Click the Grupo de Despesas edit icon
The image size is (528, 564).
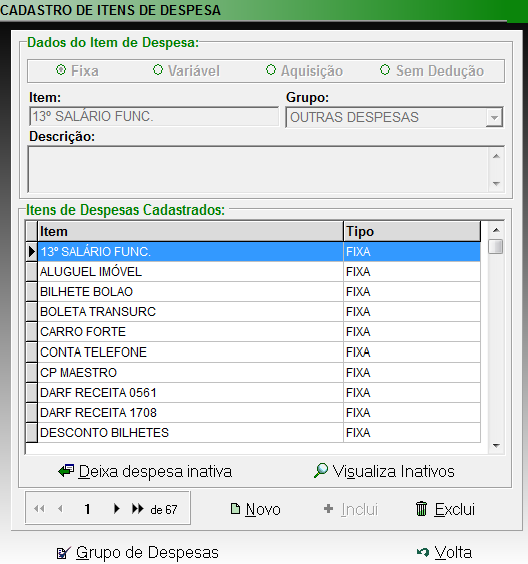[64, 552]
